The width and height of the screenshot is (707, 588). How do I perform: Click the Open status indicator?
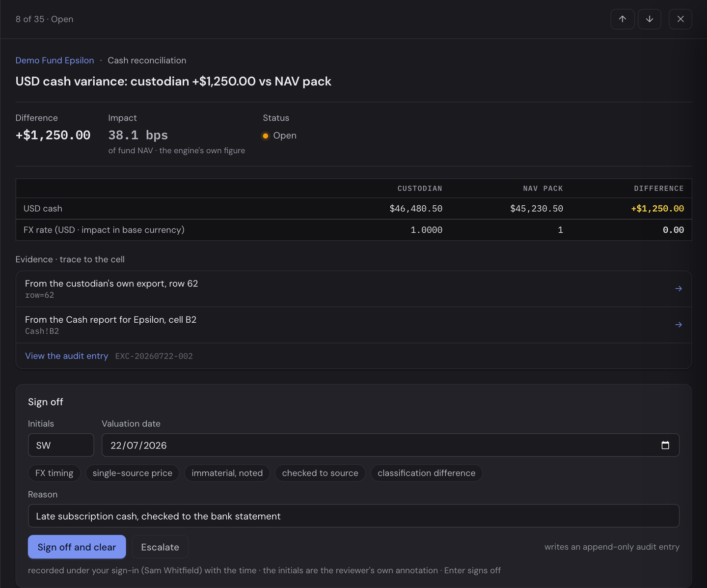pyautogui.click(x=279, y=136)
